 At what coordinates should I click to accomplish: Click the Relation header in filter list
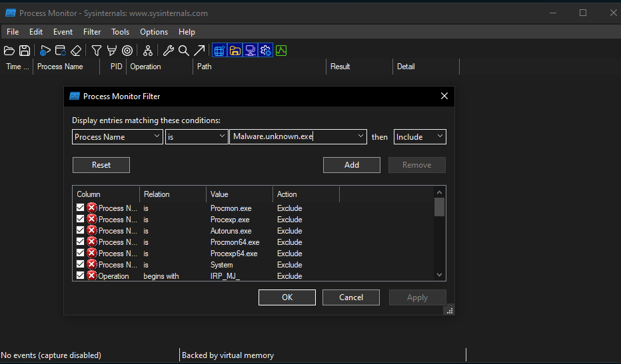point(173,194)
